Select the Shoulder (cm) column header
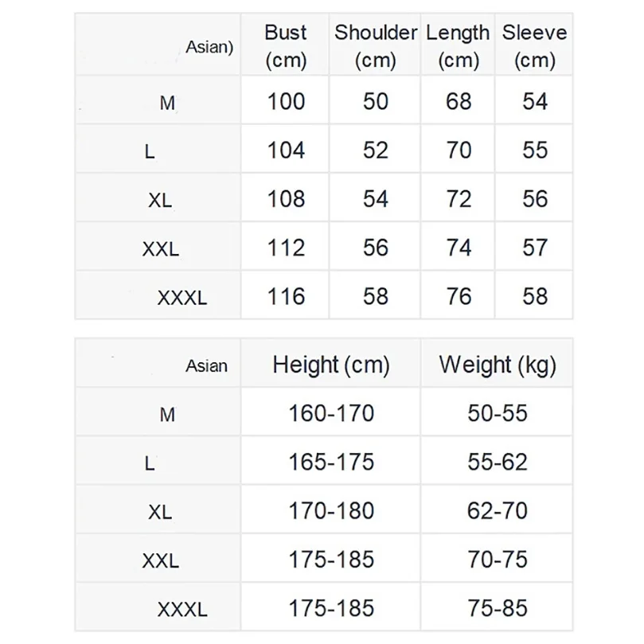 click(x=376, y=45)
